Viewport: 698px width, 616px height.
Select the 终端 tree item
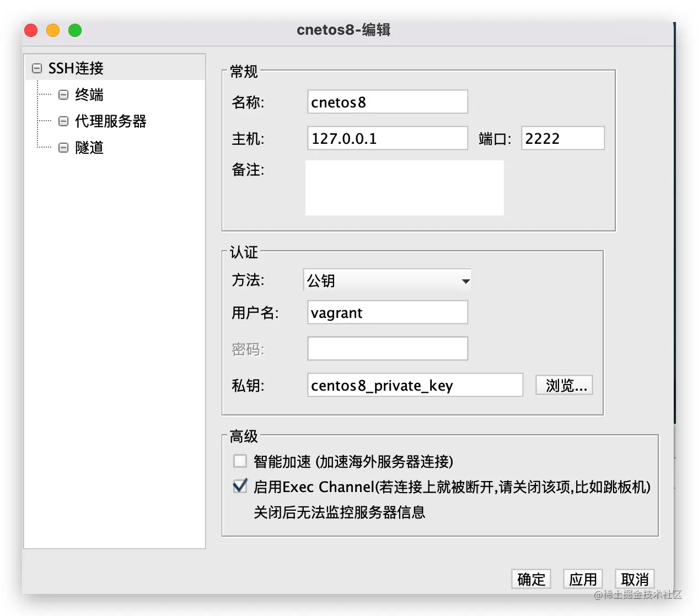(89, 95)
